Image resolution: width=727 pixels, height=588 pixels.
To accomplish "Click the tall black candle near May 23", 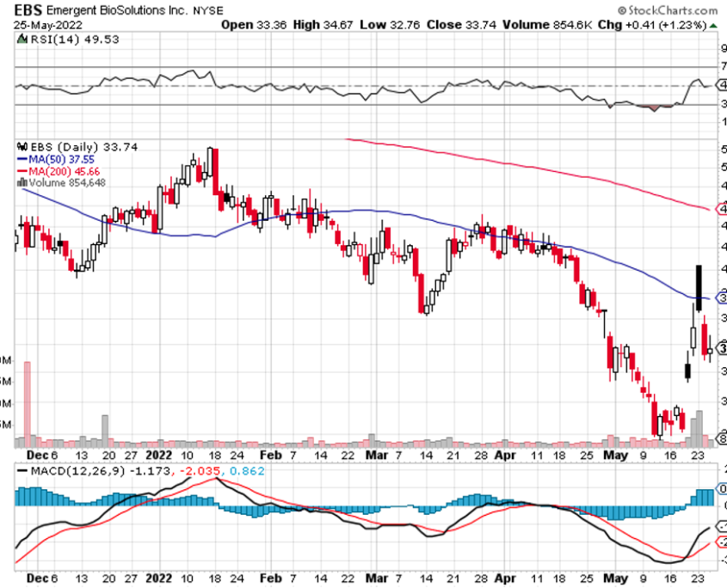I will 699,282.
